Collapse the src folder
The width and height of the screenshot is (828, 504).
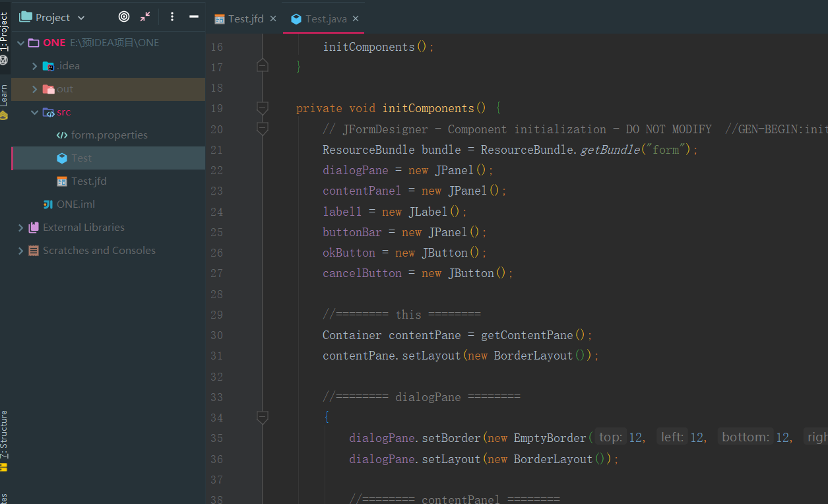33,111
